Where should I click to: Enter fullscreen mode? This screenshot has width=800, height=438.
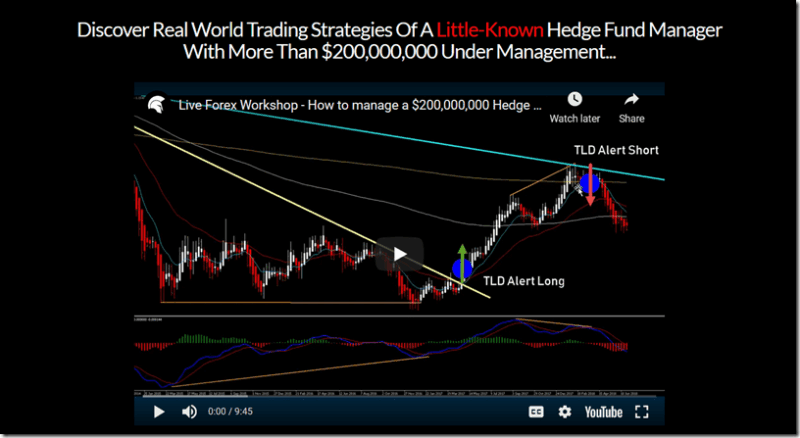point(642,411)
